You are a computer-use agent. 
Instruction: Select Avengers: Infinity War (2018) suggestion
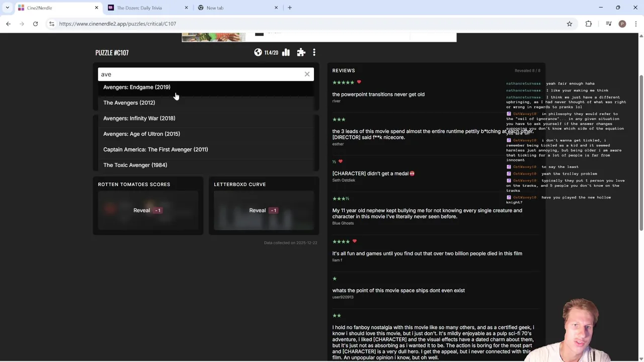pos(206,118)
